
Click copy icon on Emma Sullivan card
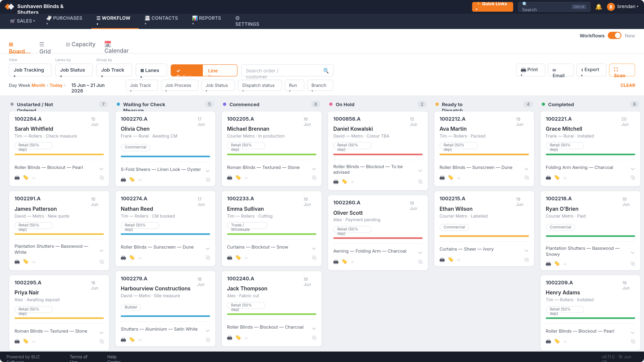point(314,258)
